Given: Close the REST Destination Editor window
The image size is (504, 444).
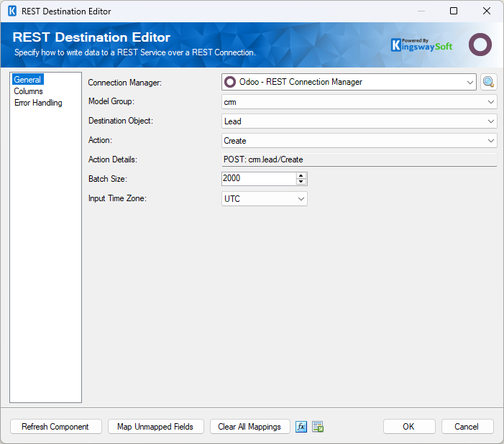Looking at the screenshot, I should coord(487,11).
